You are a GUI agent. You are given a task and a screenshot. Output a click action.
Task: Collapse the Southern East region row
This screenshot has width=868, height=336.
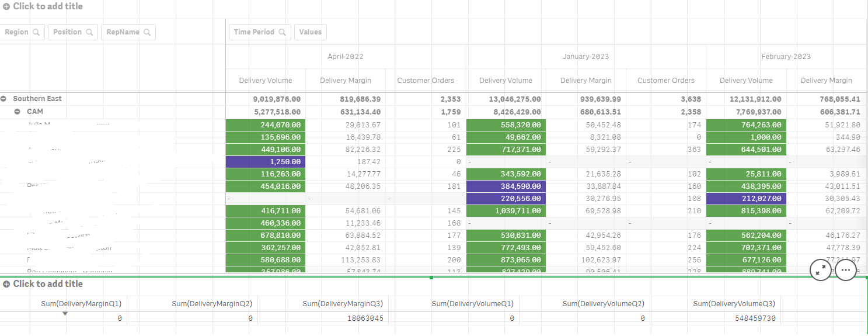(4, 99)
